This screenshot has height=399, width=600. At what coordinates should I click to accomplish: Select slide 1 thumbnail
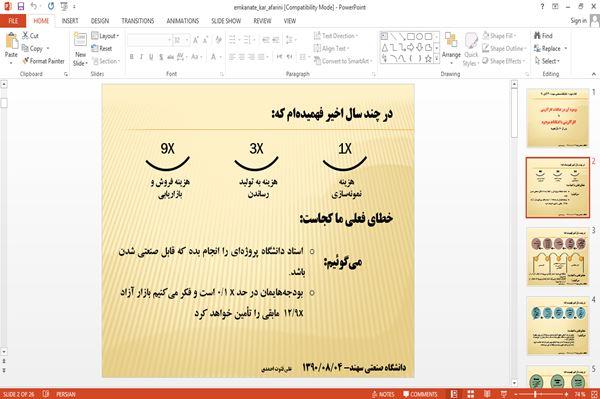pos(558,118)
